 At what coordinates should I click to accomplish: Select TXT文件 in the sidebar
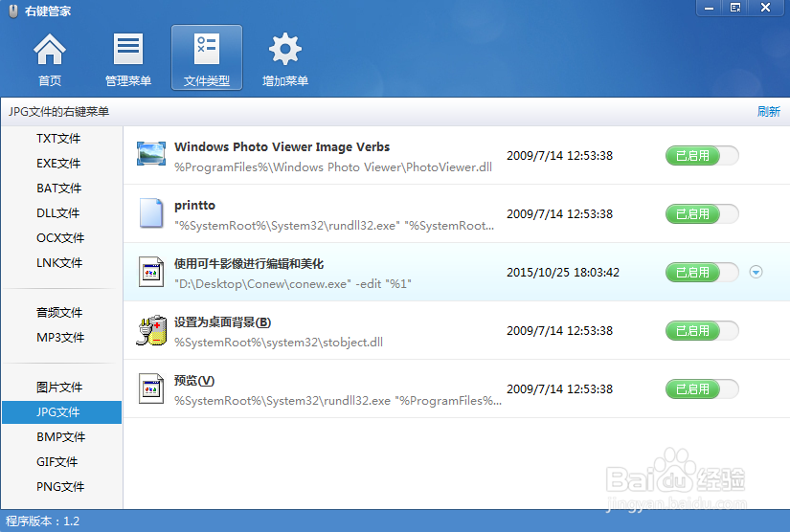58,139
